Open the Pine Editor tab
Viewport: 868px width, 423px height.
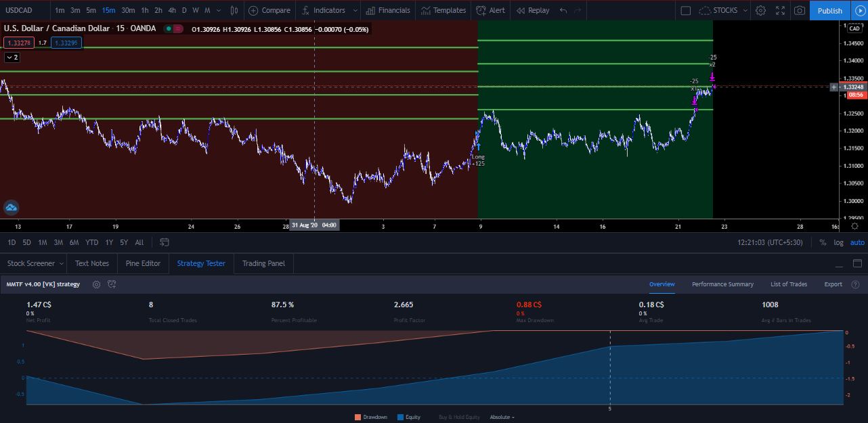coord(143,263)
